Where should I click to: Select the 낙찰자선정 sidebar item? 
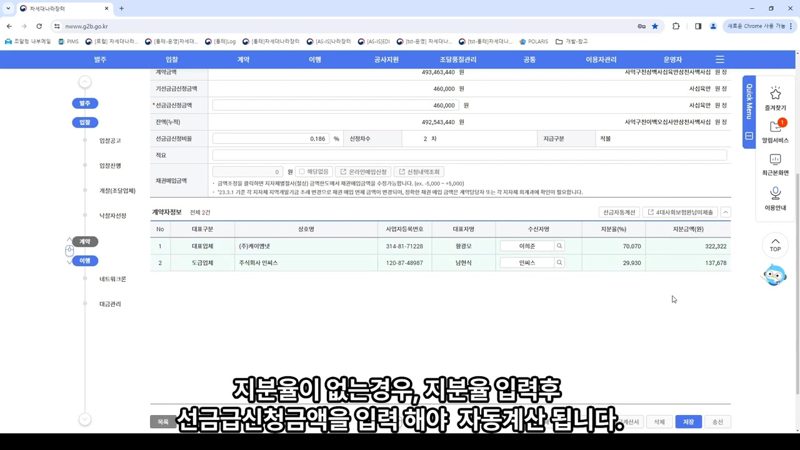[113, 216]
